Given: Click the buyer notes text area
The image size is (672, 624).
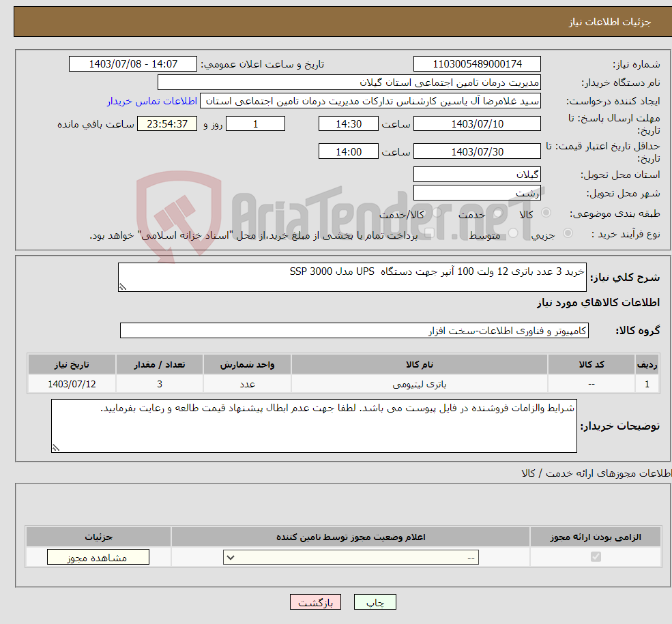Looking at the screenshot, I should tap(314, 426).
